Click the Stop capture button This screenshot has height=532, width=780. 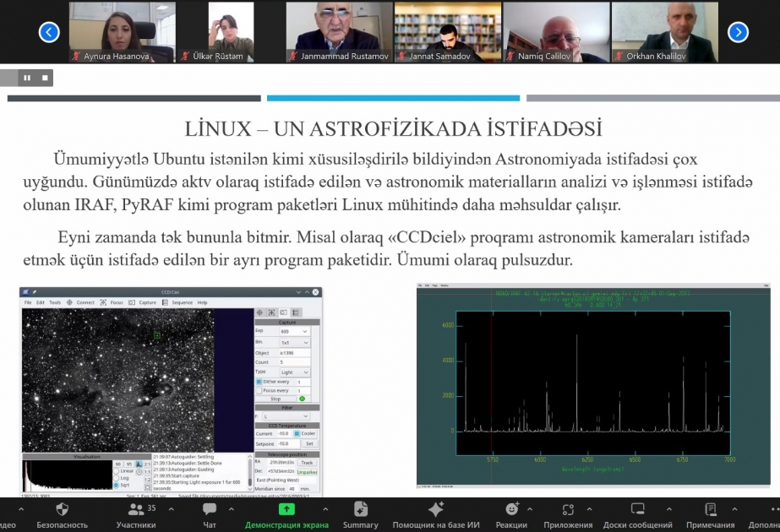(x=275, y=399)
